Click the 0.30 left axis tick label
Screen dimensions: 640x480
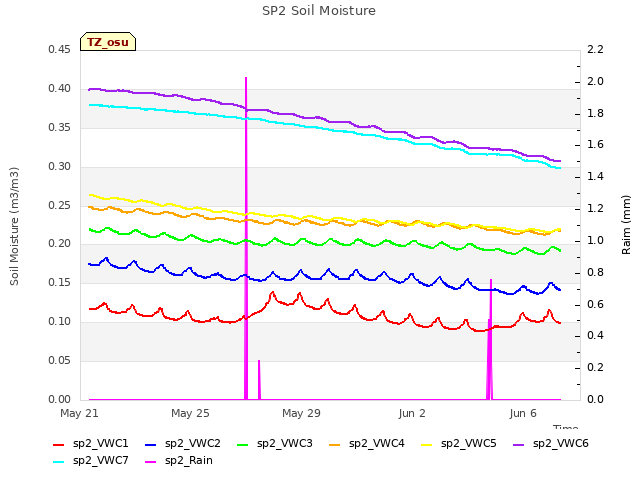coord(60,166)
